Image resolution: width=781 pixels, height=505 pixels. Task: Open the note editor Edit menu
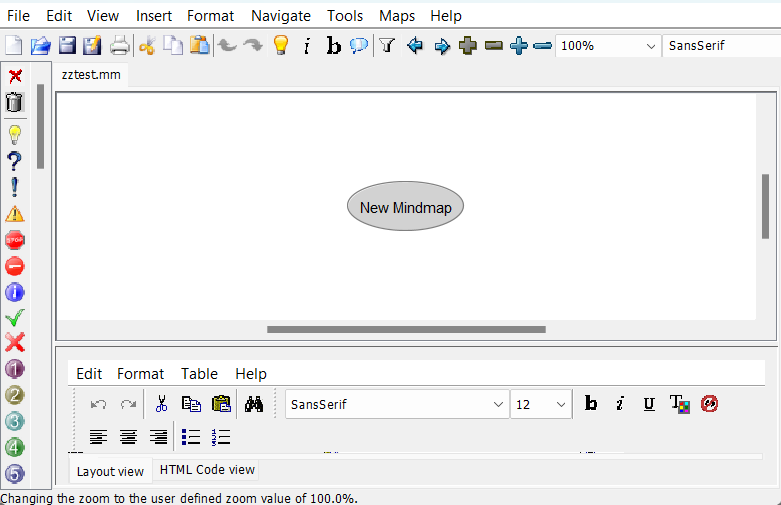[x=89, y=374]
